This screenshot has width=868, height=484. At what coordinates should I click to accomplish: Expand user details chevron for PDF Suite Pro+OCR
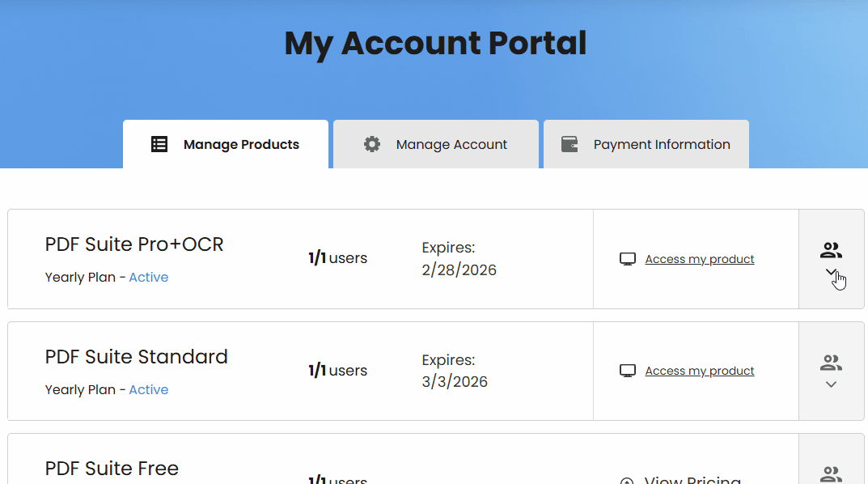click(830, 272)
